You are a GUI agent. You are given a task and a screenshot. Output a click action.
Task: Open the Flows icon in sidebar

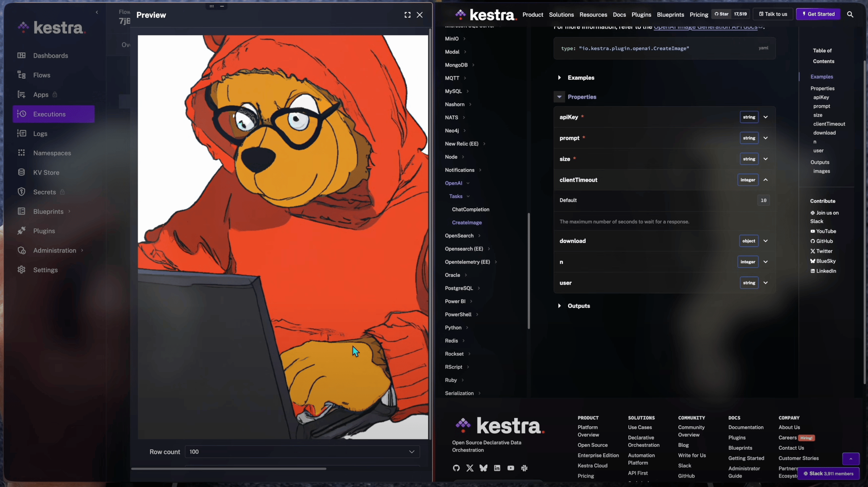point(21,75)
